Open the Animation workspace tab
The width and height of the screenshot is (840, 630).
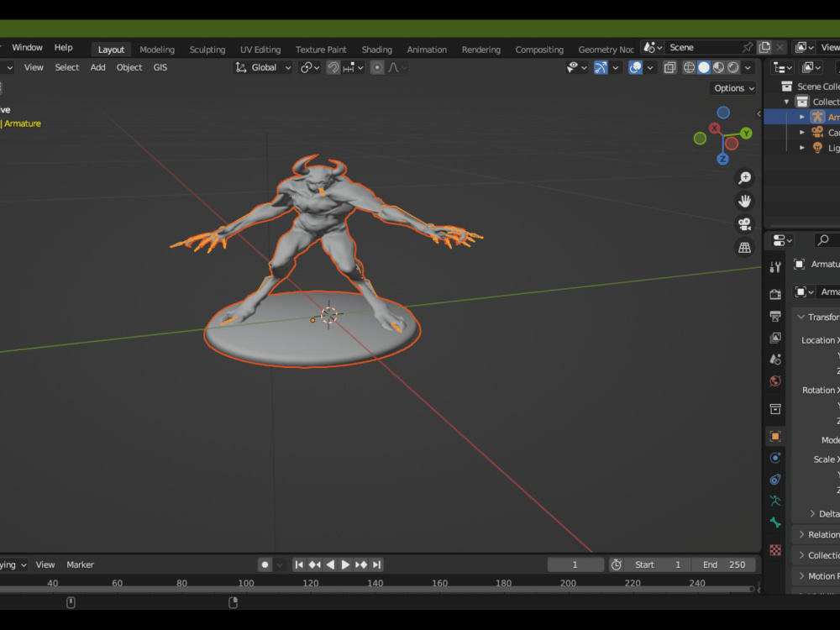(427, 50)
